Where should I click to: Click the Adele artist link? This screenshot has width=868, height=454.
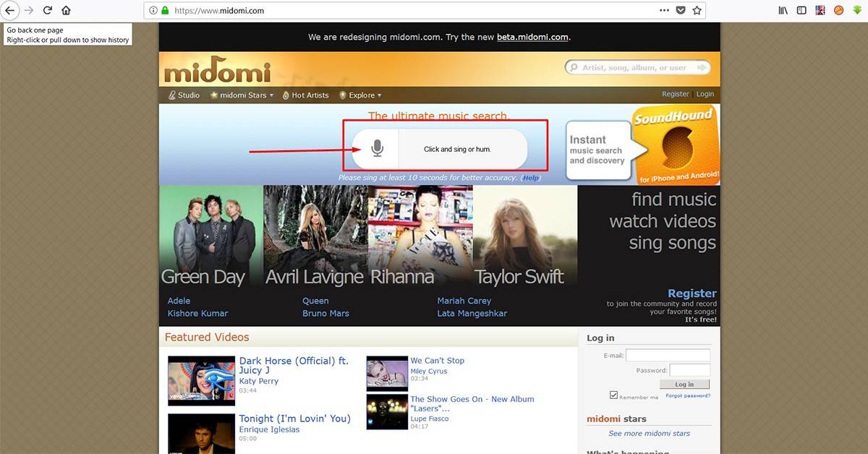point(179,301)
